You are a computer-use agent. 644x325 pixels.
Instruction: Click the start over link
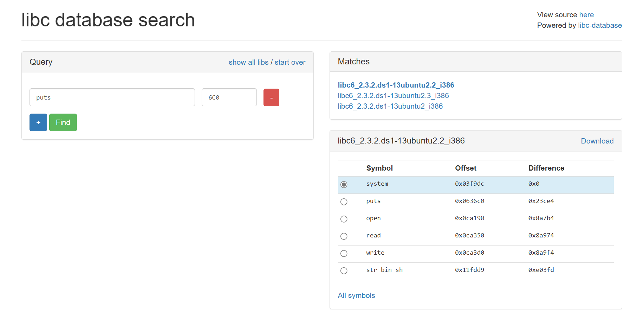point(290,62)
